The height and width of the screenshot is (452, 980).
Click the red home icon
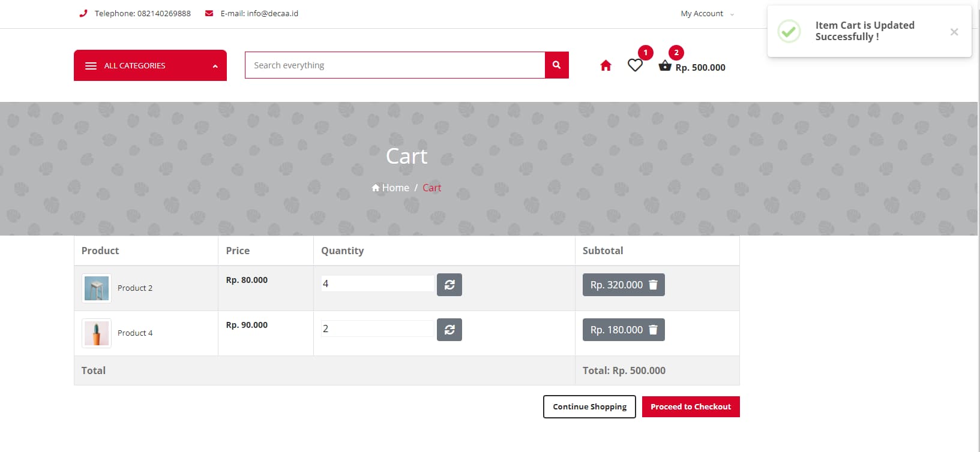click(x=606, y=65)
